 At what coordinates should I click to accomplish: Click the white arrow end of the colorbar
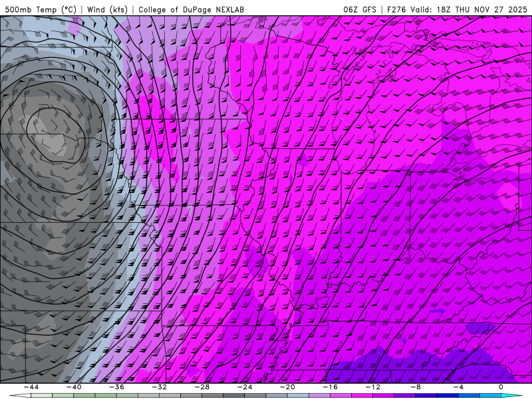pos(20,396)
